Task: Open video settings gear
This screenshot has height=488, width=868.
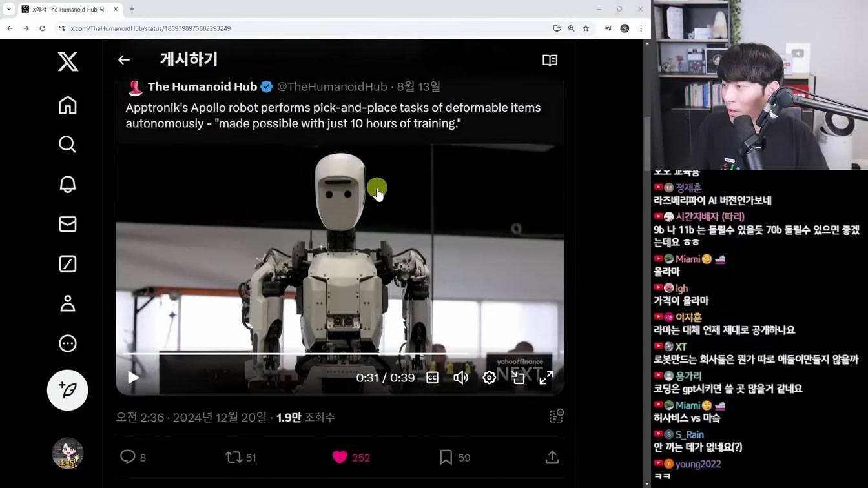Action: [x=490, y=378]
